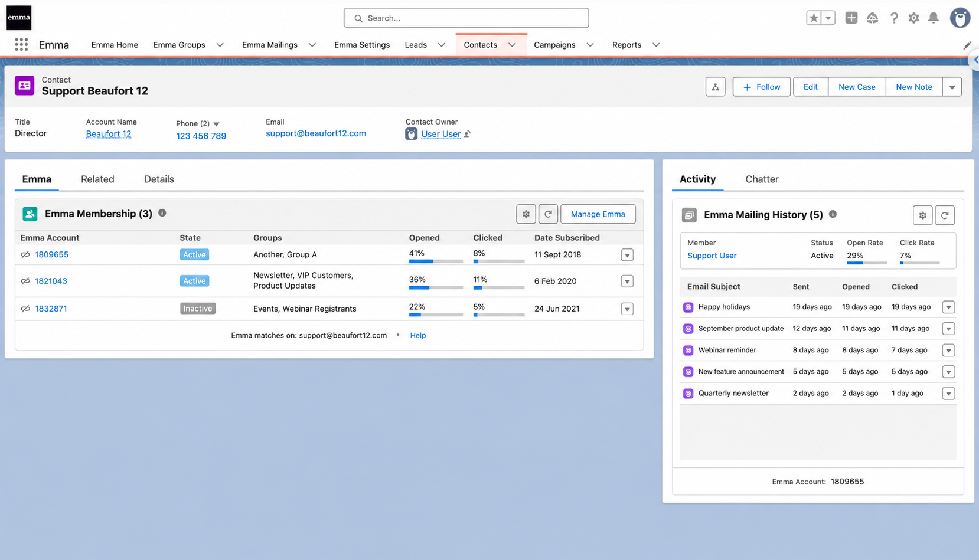Click the Emma Membership info icon

pos(162,213)
